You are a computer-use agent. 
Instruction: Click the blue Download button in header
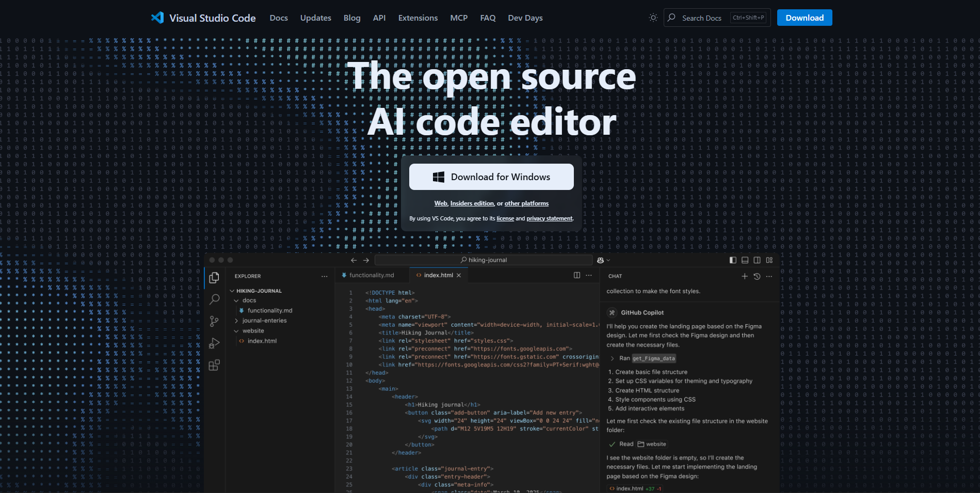[805, 18]
